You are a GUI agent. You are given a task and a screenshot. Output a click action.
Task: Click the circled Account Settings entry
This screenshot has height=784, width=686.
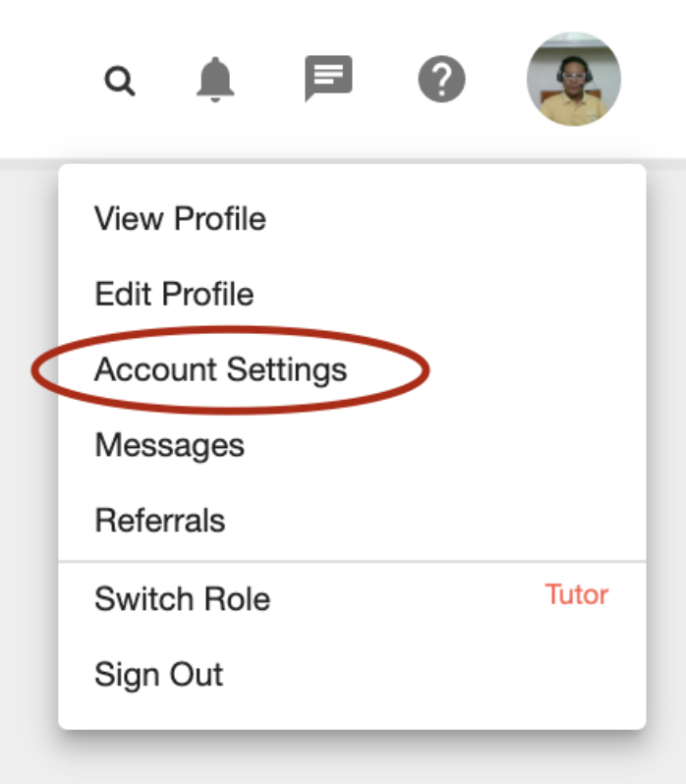tap(220, 369)
